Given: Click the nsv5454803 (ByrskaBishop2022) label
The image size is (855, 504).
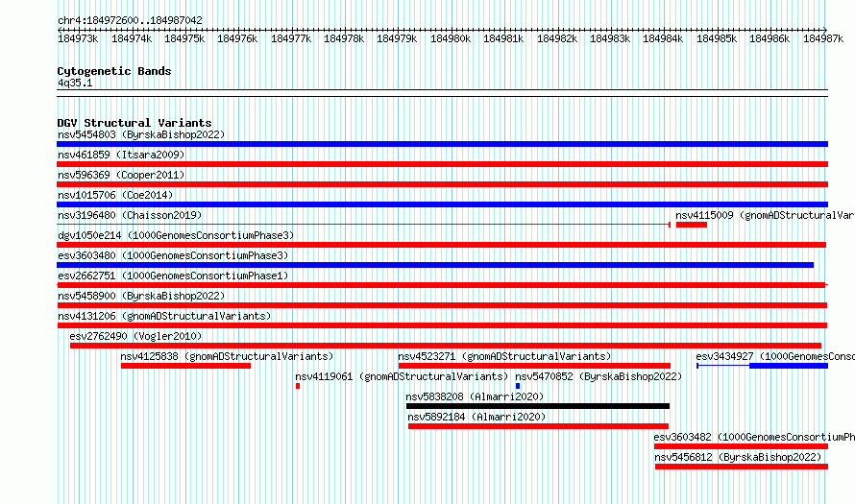Looking at the screenshot, I should pyautogui.click(x=141, y=134).
